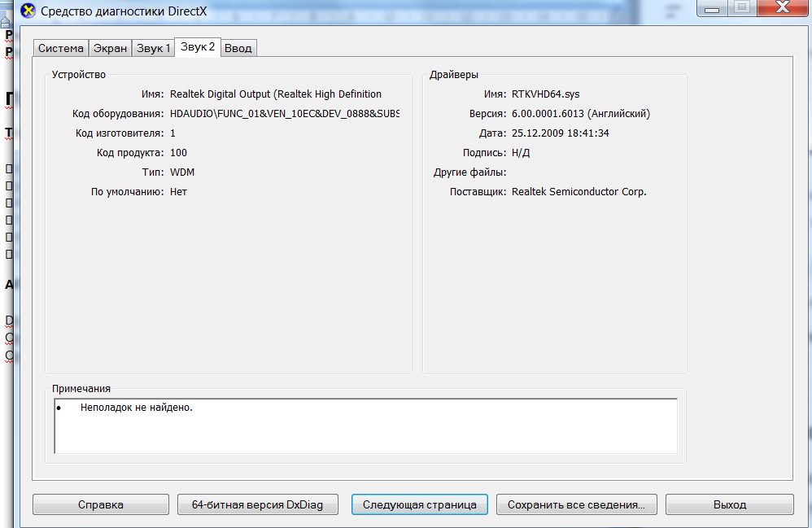Select the Поставщик label

(478, 192)
